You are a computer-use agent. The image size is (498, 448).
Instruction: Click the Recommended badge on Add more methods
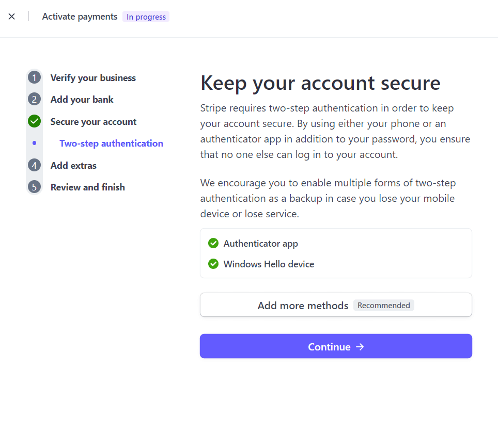383,305
